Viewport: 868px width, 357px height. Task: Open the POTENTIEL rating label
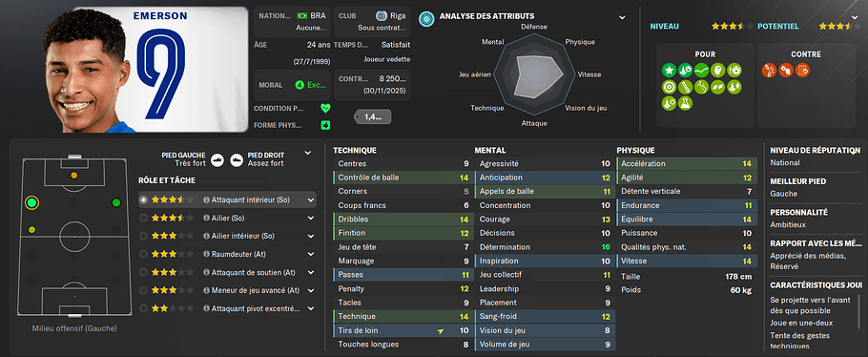pyautogui.click(x=777, y=26)
